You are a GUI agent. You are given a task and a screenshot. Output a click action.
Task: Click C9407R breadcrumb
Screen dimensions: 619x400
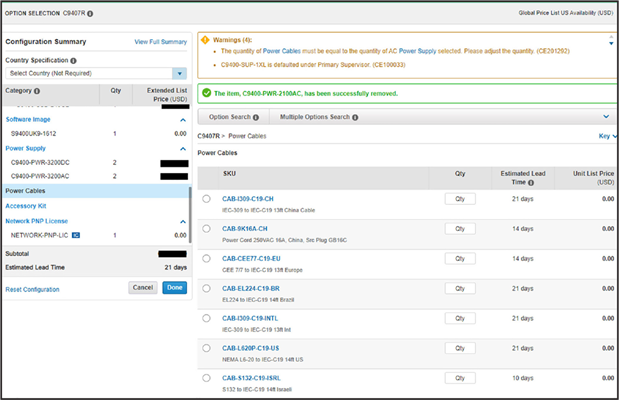point(208,136)
